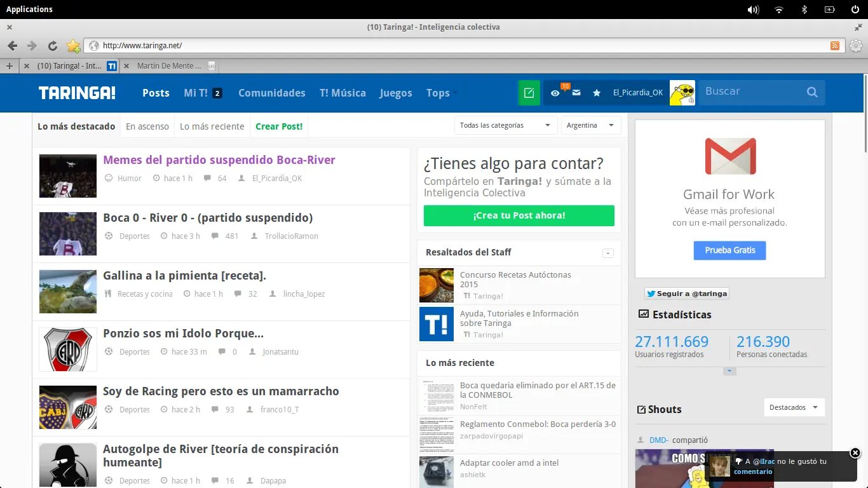Switch to the En ascenso tab
The height and width of the screenshot is (488, 868).
[x=147, y=126]
